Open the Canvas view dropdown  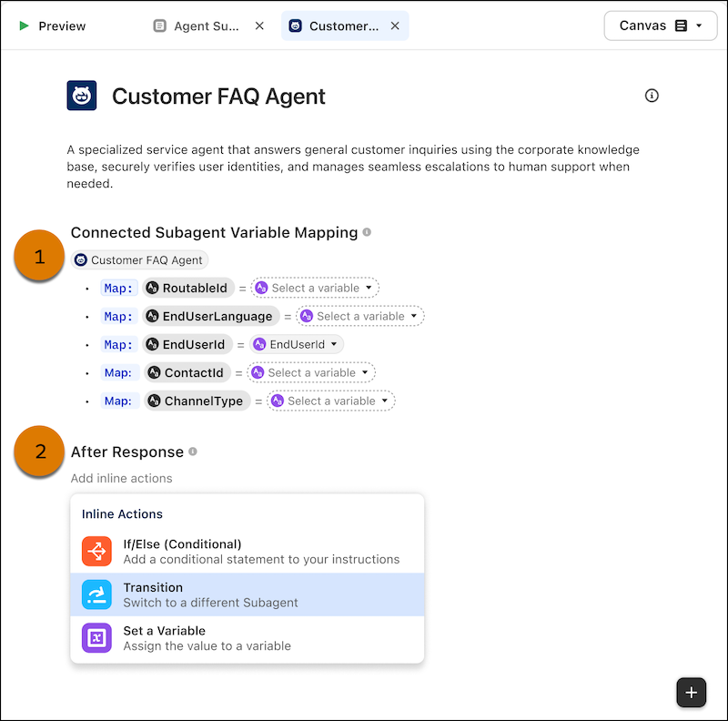[661, 26]
